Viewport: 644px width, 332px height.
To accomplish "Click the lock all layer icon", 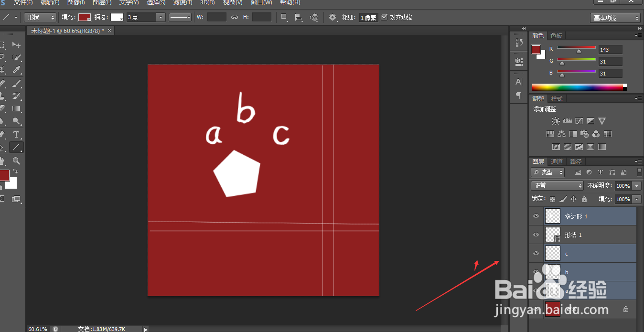I will tap(584, 199).
